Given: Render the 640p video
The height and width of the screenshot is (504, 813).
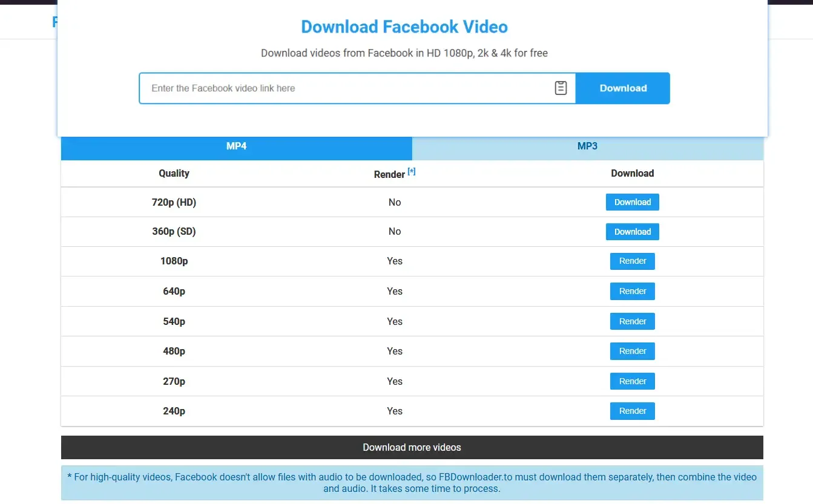Looking at the screenshot, I should (632, 291).
